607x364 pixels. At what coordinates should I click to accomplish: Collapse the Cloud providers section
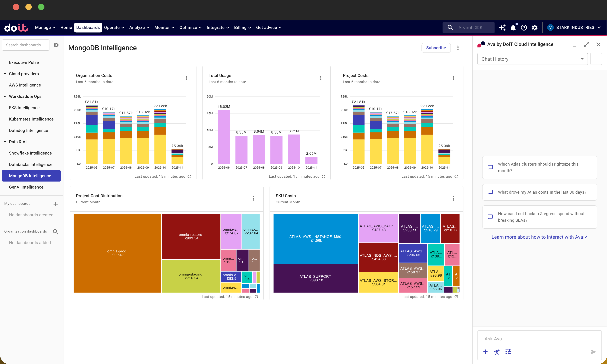[5, 74]
